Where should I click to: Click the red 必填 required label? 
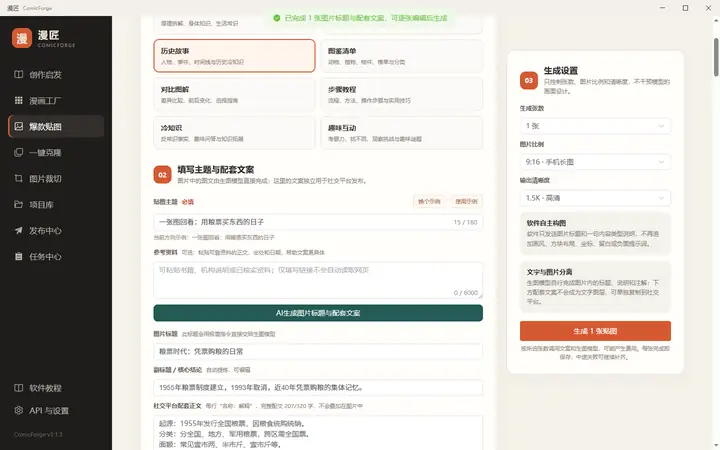[188, 202]
